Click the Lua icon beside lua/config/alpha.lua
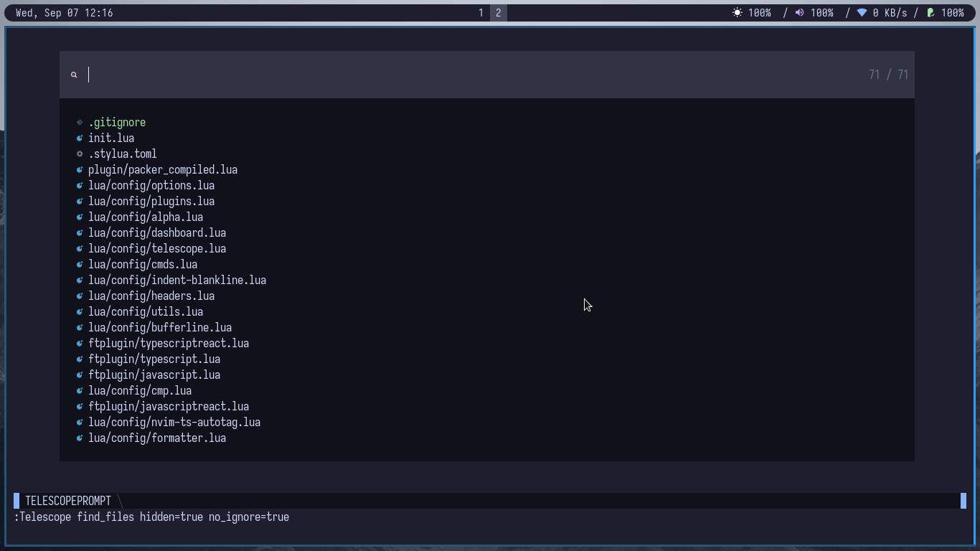The height and width of the screenshot is (551, 980). point(80,217)
